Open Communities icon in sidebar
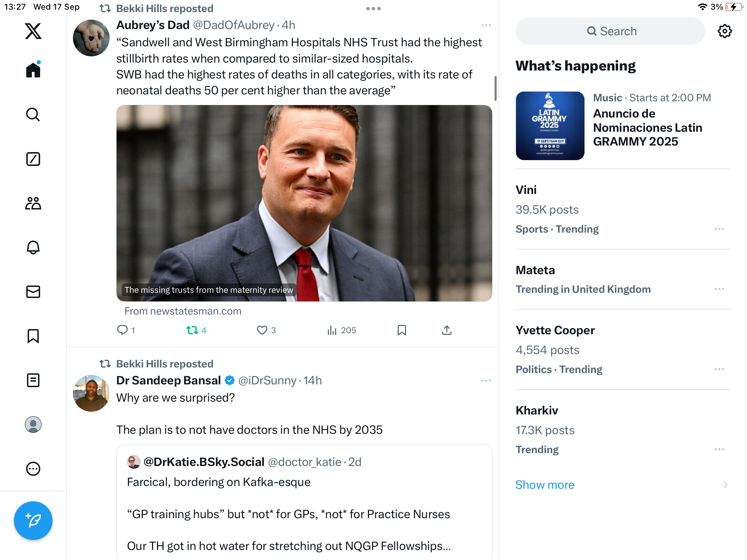 (x=33, y=203)
